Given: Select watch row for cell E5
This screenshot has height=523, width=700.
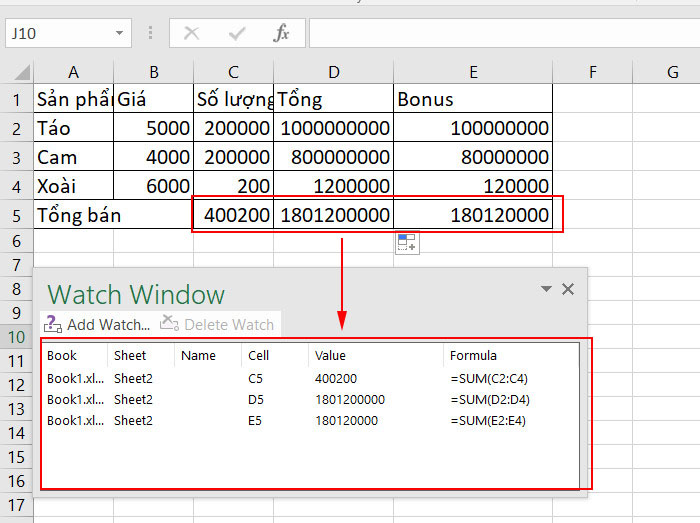Looking at the screenshot, I should (x=310, y=420).
